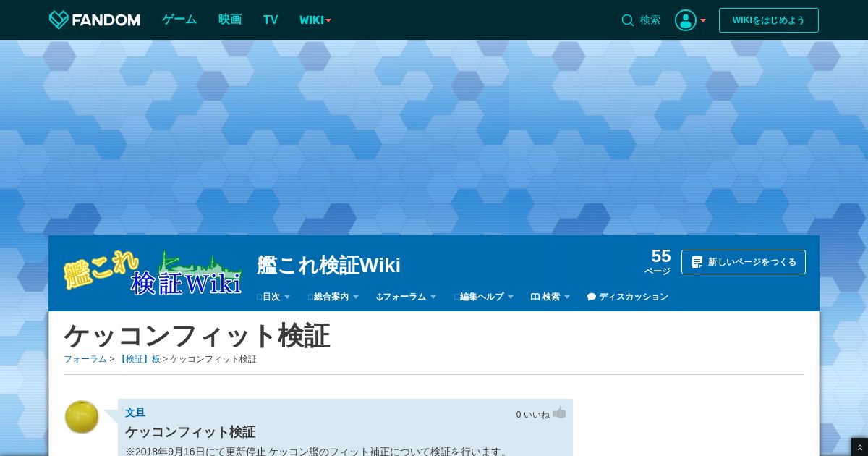This screenshot has width=868, height=456.
Task: Click 文旦's yellow avatar image
Action: coord(82,417)
